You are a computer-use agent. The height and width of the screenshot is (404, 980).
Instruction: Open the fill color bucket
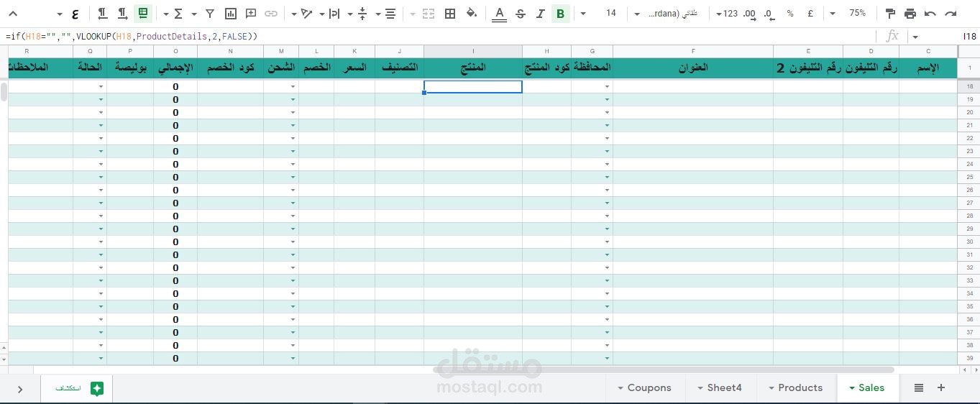471,14
